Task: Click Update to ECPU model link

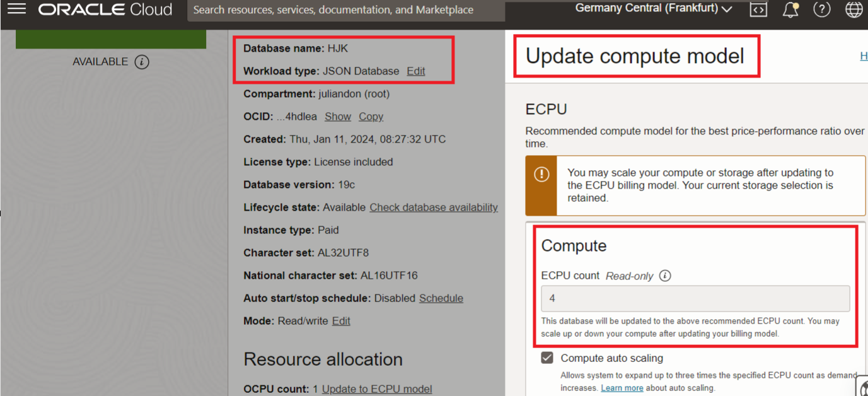Action: click(x=377, y=389)
